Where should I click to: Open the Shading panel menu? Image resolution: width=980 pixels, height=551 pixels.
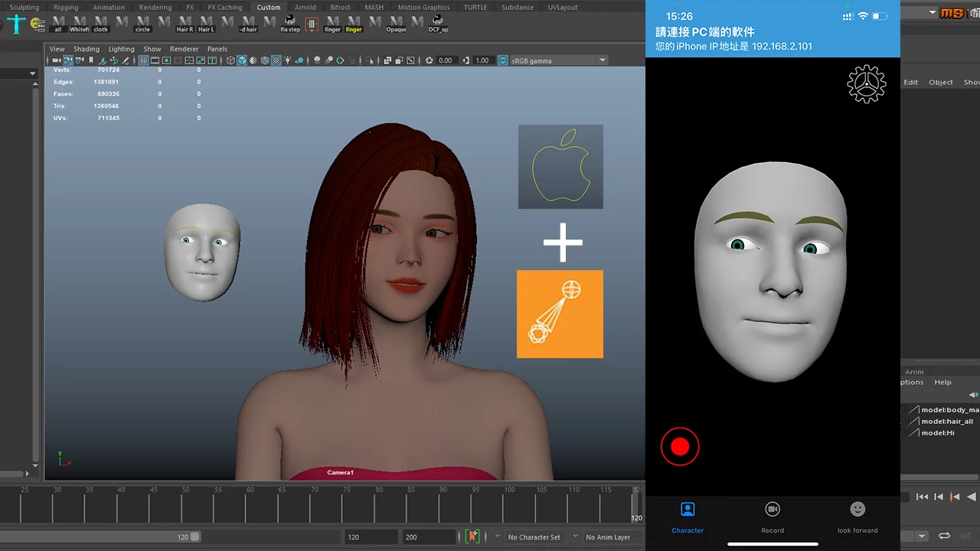pos(86,49)
